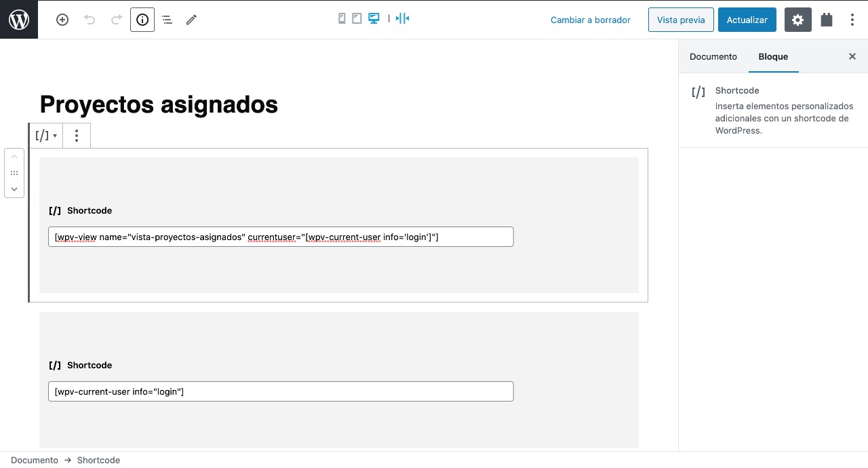Open block navigation list icon
868x468 pixels.
tap(167, 20)
